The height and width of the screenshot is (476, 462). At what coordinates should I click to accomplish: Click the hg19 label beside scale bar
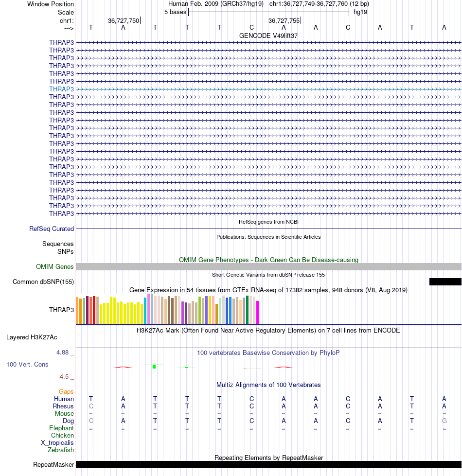(x=360, y=12)
